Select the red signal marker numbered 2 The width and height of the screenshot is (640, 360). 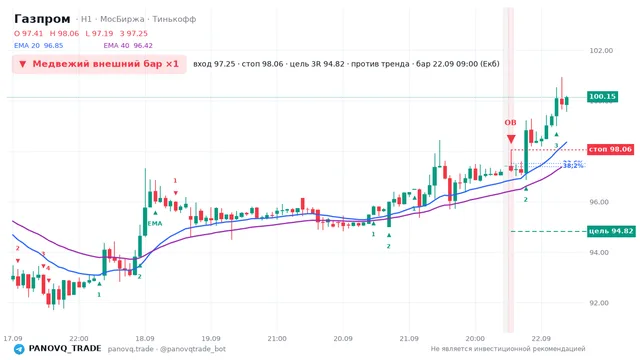[18, 248]
